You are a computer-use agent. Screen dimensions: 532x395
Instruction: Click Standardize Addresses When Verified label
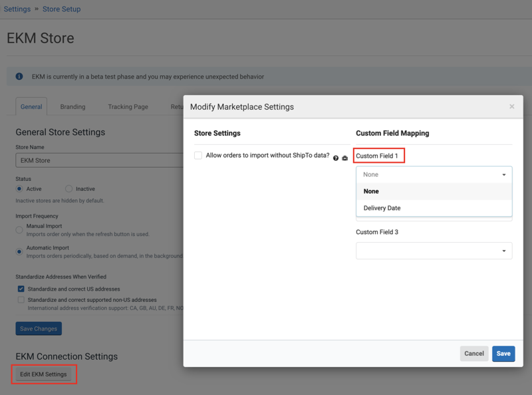pos(61,277)
